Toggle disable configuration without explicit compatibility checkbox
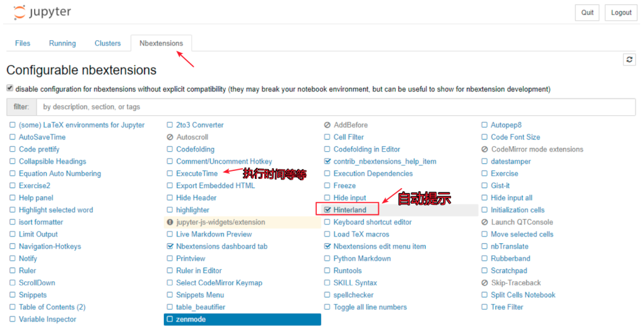Image resolution: width=644 pixels, height=330 pixels. click(10, 89)
